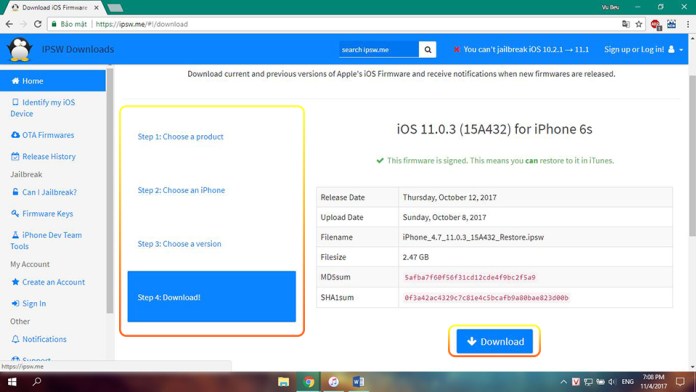Open iTunes from taskbar
This screenshot has height=392, width=696.
pos(333,382)
